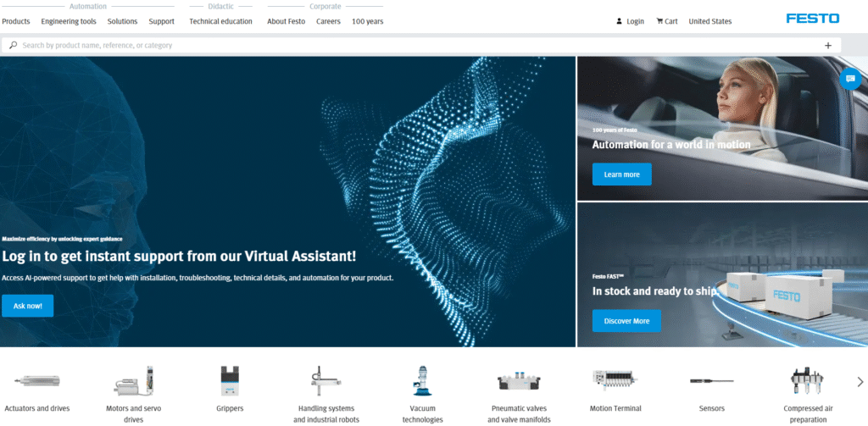Image resolution: width=868 pixels, height=426 pixels.
Task: Open Actuators and drives product image
Action: point(37,380)
